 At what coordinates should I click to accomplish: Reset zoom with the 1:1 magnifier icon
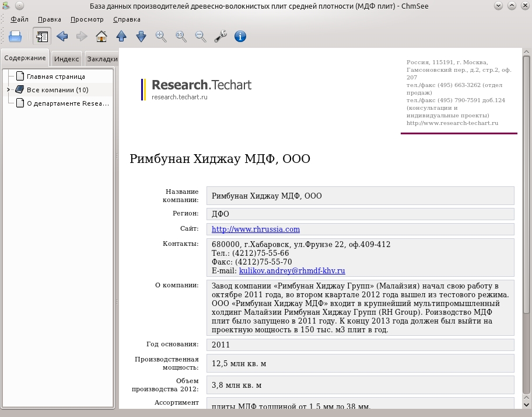[181, 36]
